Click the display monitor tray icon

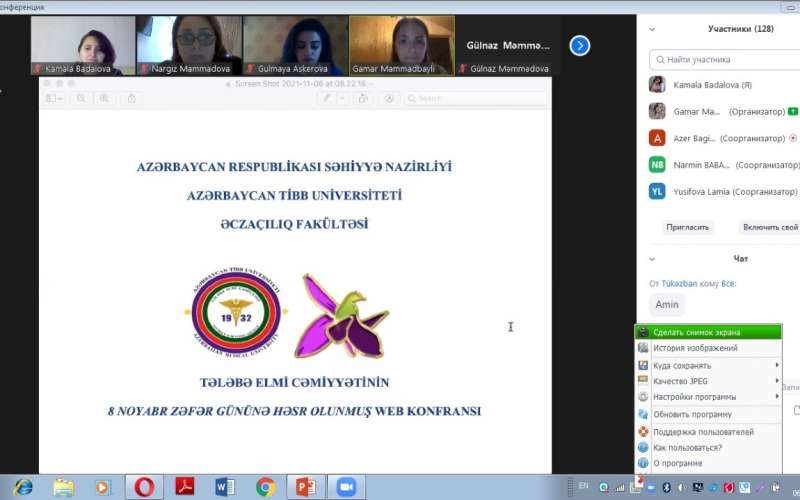click(697, 488)
